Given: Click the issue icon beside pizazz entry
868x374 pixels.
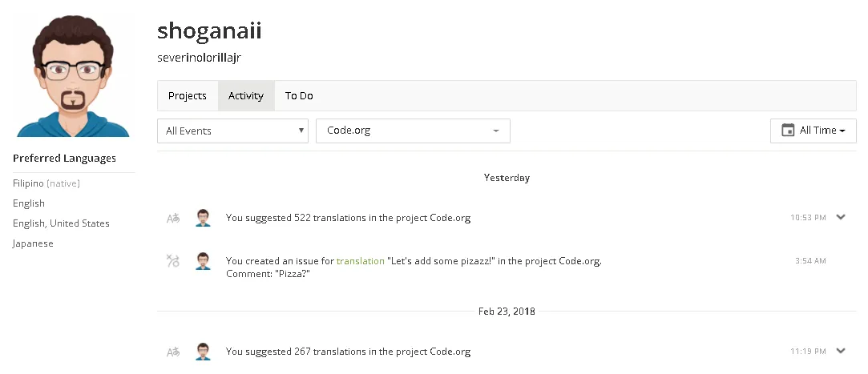Looking at the screenshot, I should pyautogui.click(x=173, y=260).
